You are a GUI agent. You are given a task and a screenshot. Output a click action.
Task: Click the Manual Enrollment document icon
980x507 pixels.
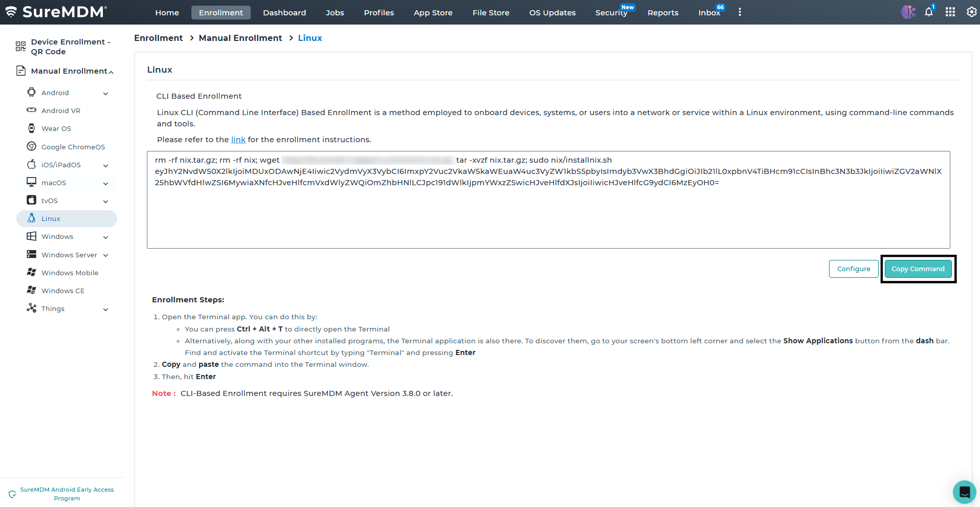pyautogui.click(x=21, y=71)
